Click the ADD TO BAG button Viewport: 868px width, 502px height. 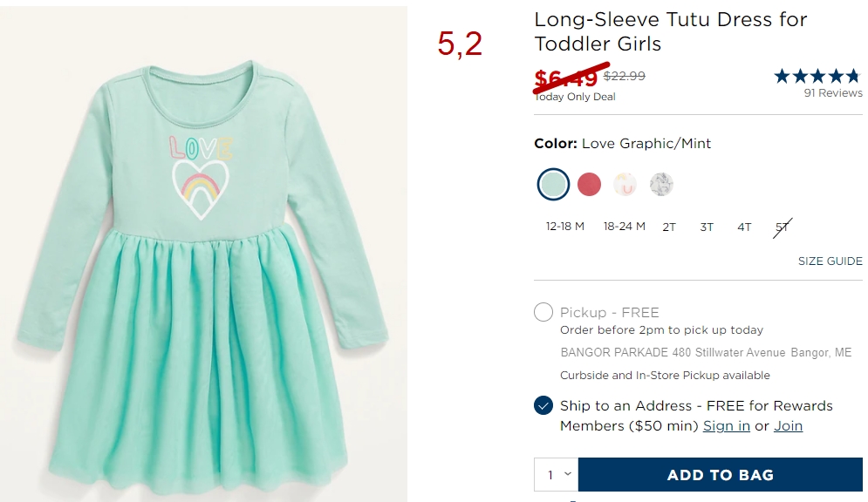721,474
